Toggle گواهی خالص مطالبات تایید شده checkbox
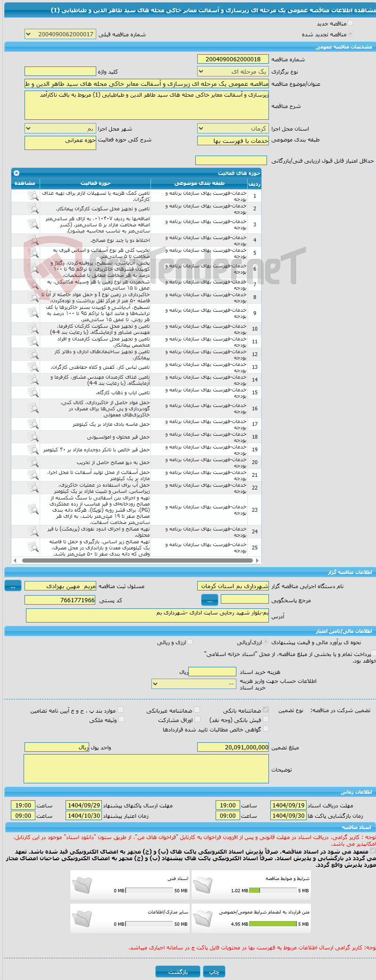 [266, 729]
